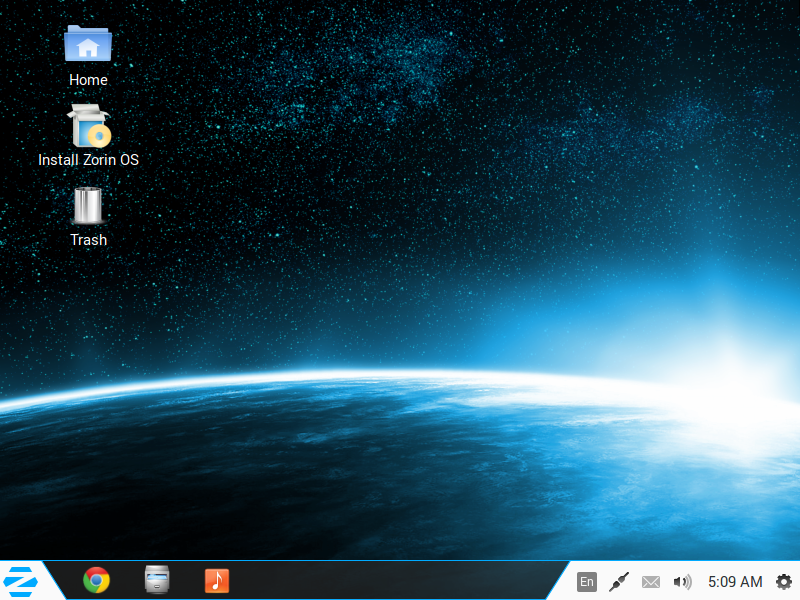The height and width of the screenshot is (600, 800).
Task: Click the "Home" text label
Action: click(x=88, y=80)
